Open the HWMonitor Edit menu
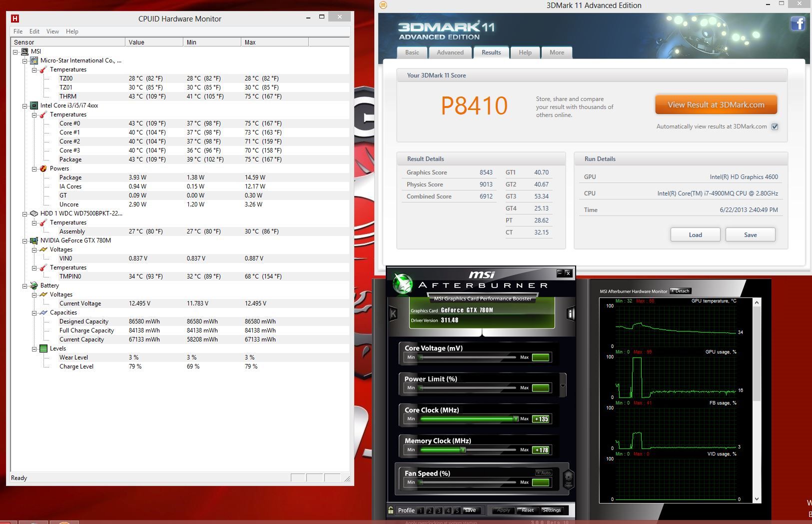 34,31
